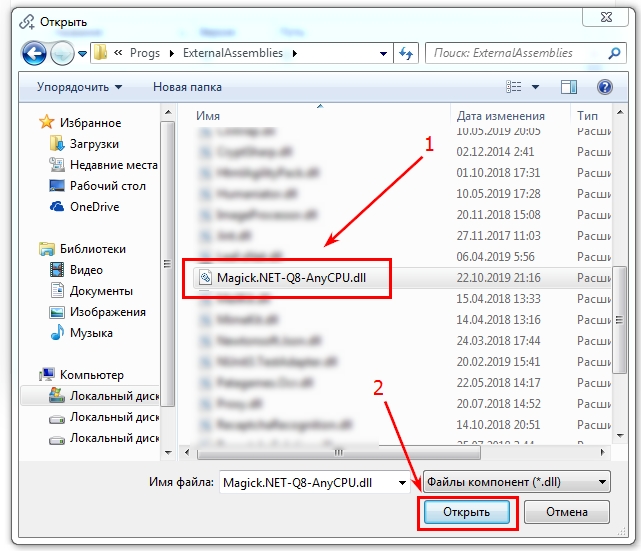Click date 22.05.2018 14:17
Screen dimensions: 641x551
click(498, 383)
